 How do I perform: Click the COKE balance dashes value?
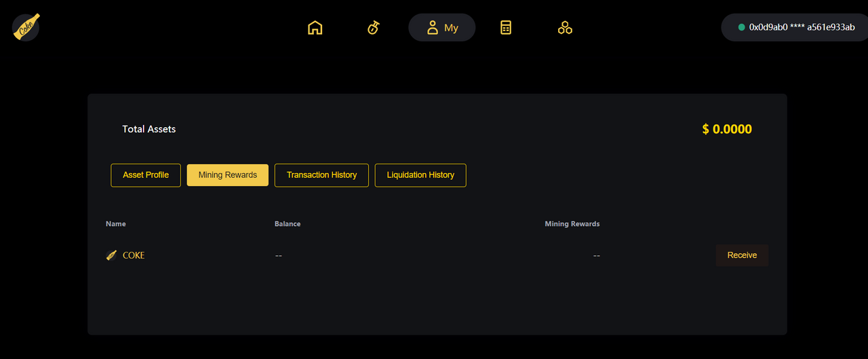tap(278, 256)
